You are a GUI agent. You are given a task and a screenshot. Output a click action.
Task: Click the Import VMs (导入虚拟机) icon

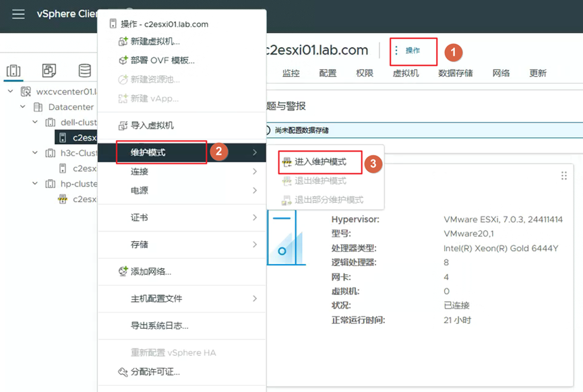point(123,125)
